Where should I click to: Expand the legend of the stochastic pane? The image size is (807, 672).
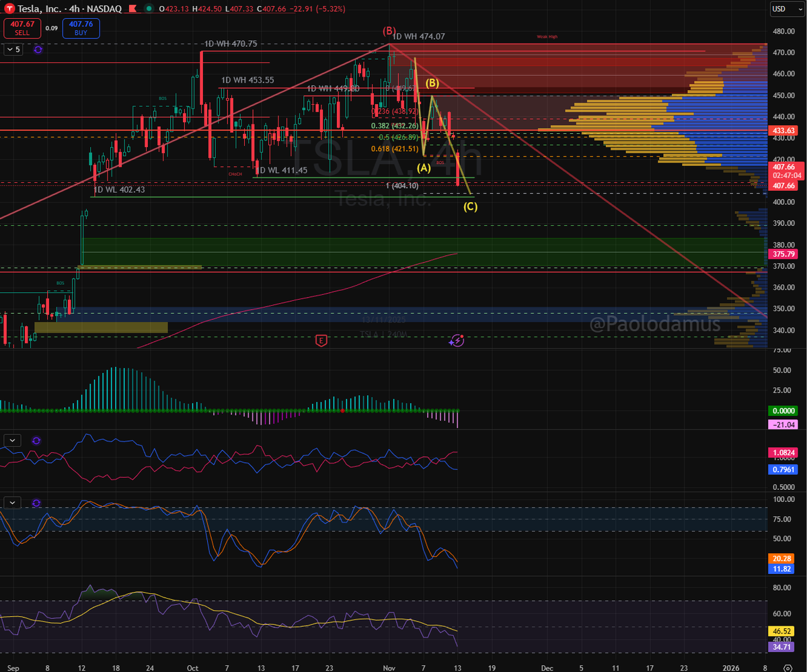pyautogui.click(x=13, y=503)
